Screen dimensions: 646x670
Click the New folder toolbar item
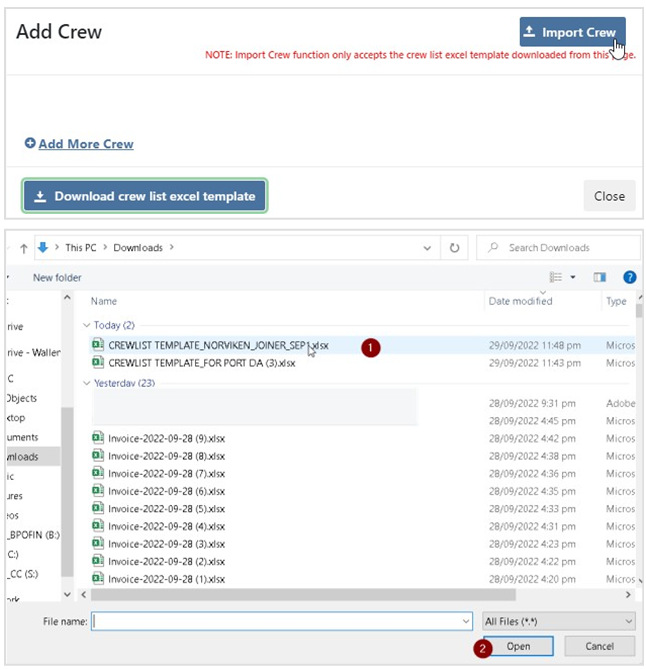click(x=57, y=277)
